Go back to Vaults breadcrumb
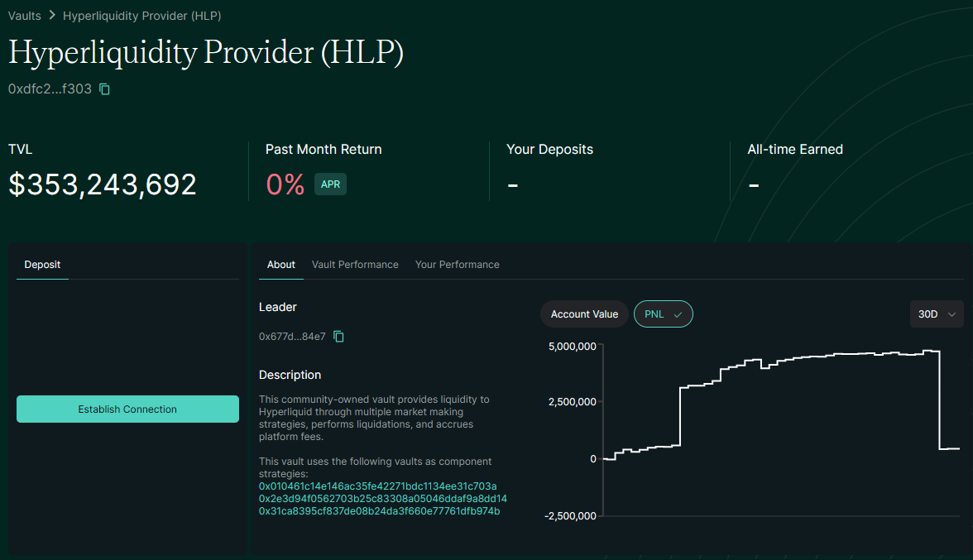The width and height of the screenshot is (973, 560). tap(24, 16)
